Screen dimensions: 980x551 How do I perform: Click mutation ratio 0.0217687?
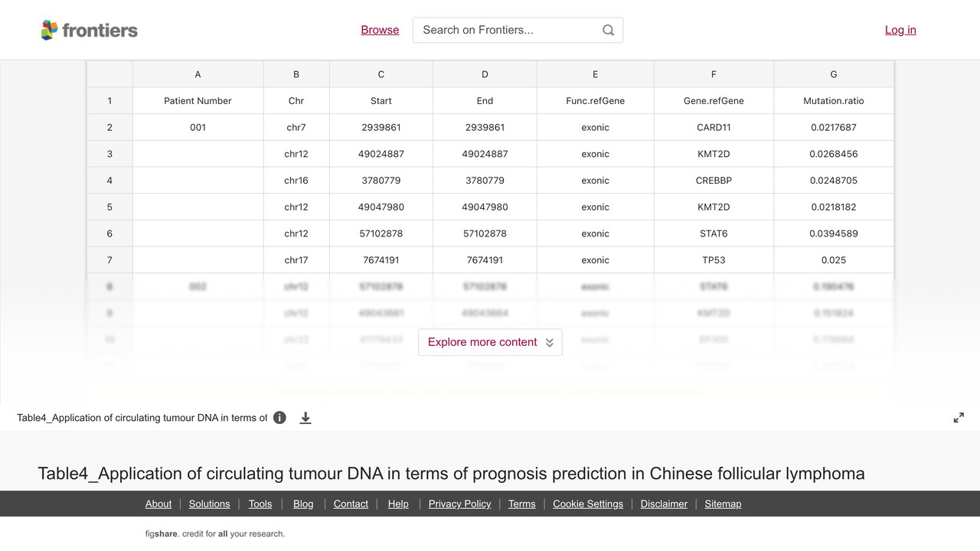pos(834,128)
